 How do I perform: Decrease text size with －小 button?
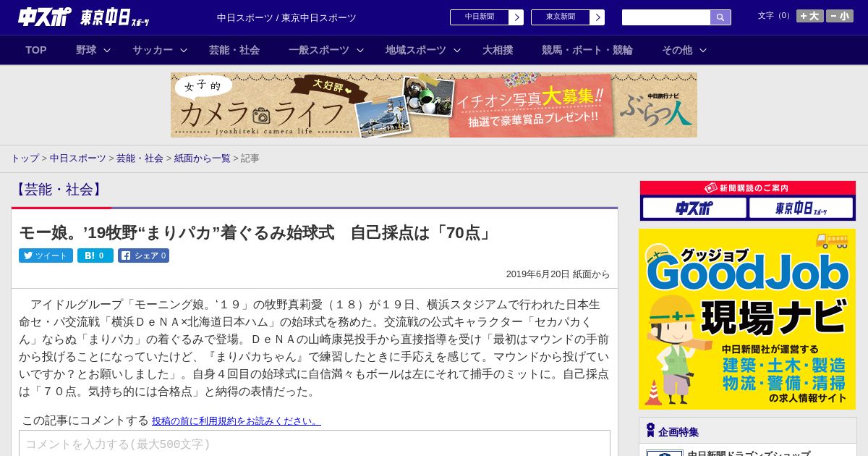tap(840, 16)
